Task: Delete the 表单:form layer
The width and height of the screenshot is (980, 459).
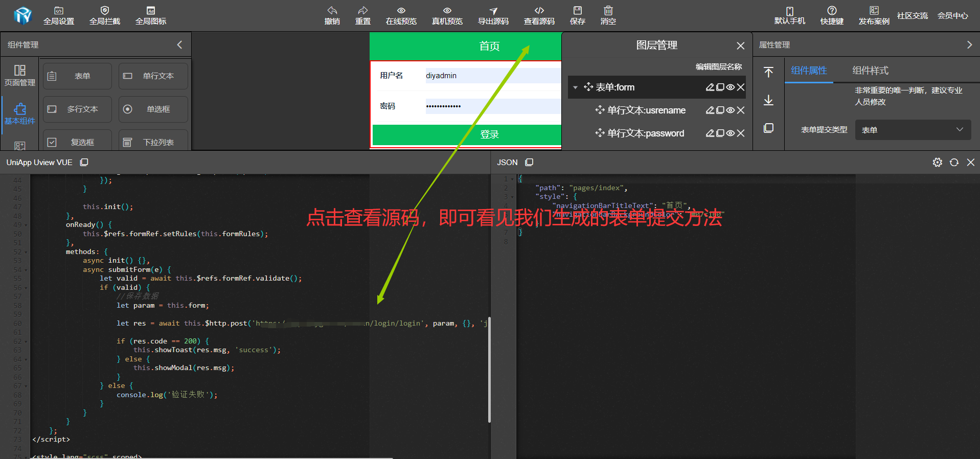Action: click(x=741, y=87)
